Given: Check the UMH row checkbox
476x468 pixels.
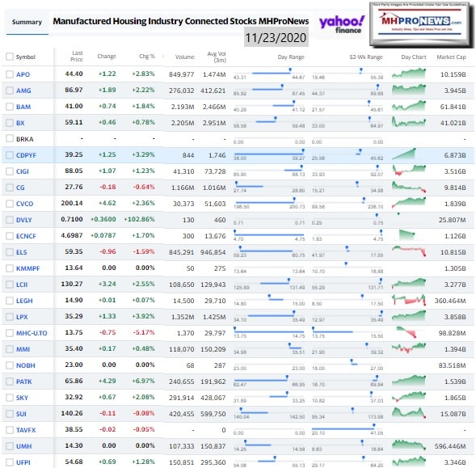Looking at the screenshot, I should click(10, 446).
